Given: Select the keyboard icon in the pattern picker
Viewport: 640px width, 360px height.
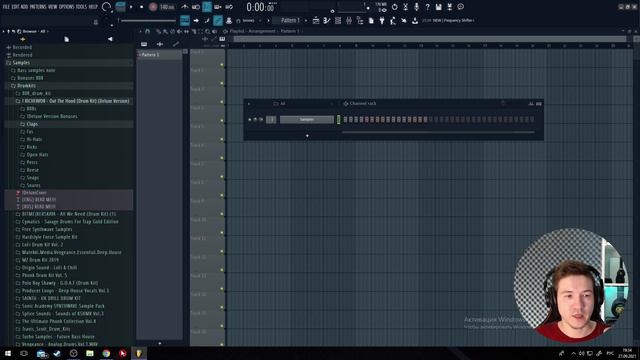Looking at the screenshot, I should click(x=144, y=44).
